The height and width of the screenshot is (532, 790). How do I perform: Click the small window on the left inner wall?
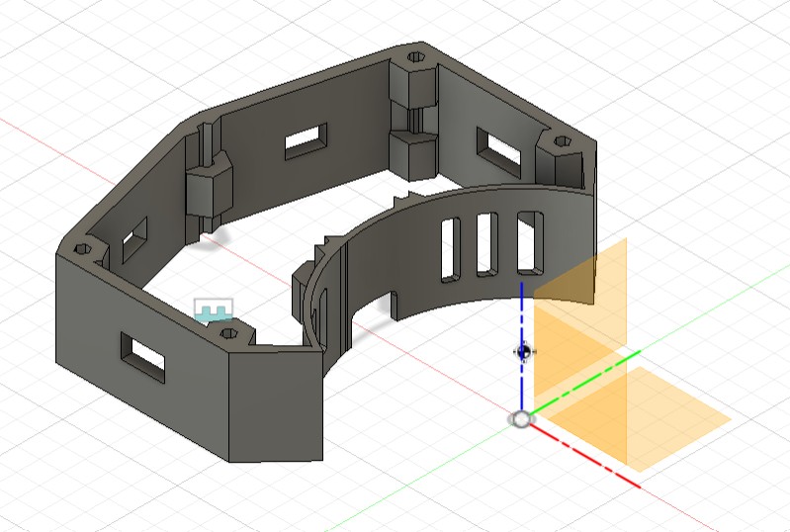point(132,235)
